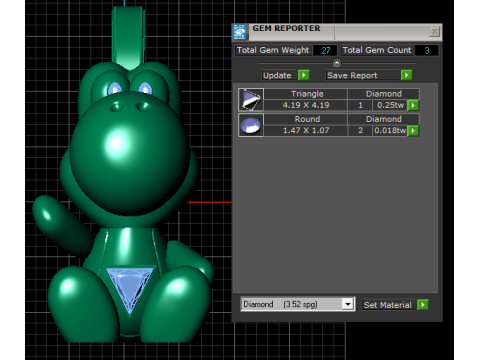Click the Total Gem Count value 3
This screenshot has width=480, height=360.
(427, 50)
